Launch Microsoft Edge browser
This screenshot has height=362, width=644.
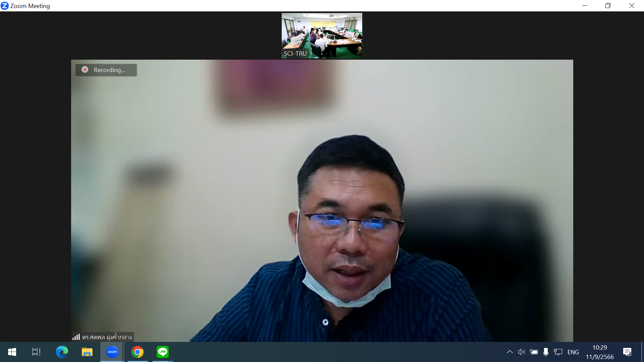[x=62, y=352]
